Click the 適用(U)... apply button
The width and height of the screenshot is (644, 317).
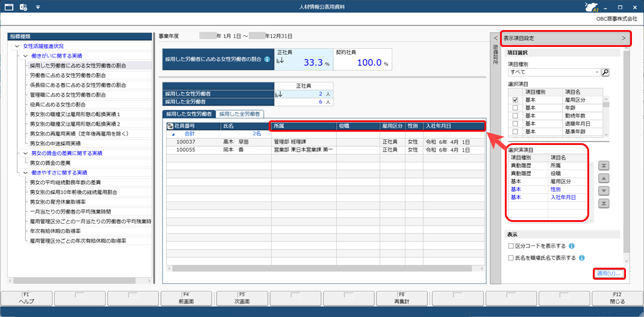(x=610, y=274)
